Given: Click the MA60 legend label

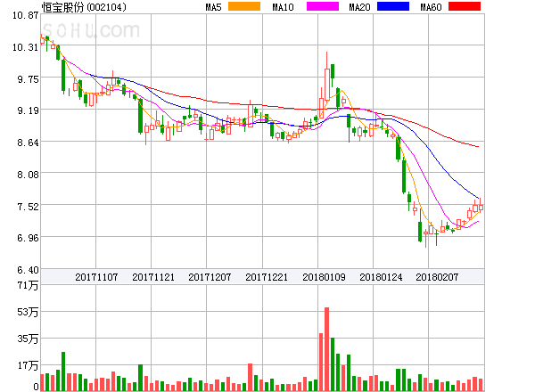Looking at the screenshot, I should click(x=431, y=7).
